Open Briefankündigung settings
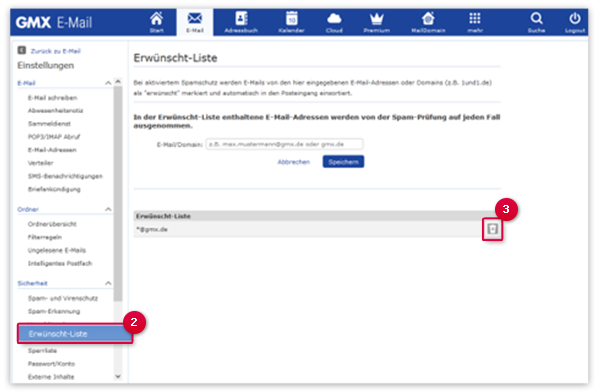This screenshot has height=392, width=600. coord(54,189)
